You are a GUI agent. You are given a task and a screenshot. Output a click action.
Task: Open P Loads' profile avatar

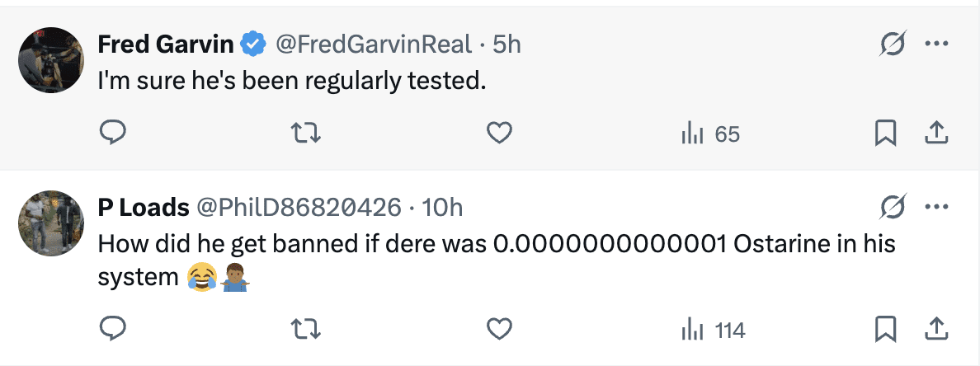point(51,223)
